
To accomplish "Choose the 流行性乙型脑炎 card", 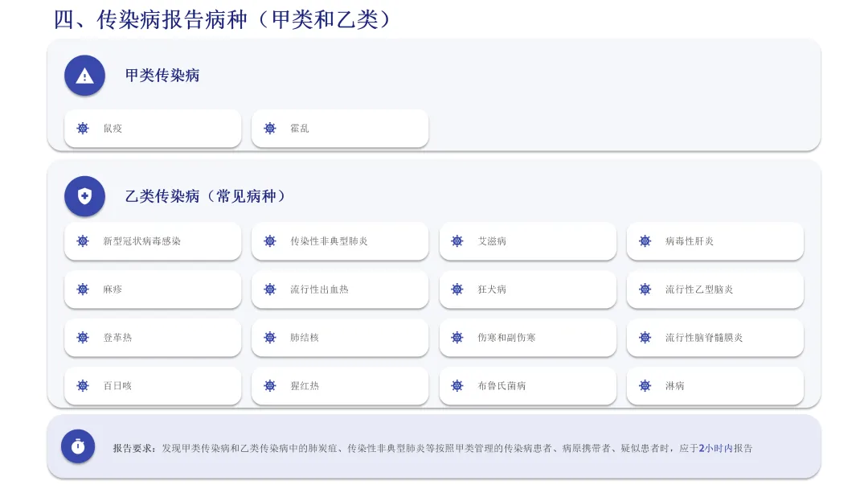I will pyautogui.click(x=715, y=290).
